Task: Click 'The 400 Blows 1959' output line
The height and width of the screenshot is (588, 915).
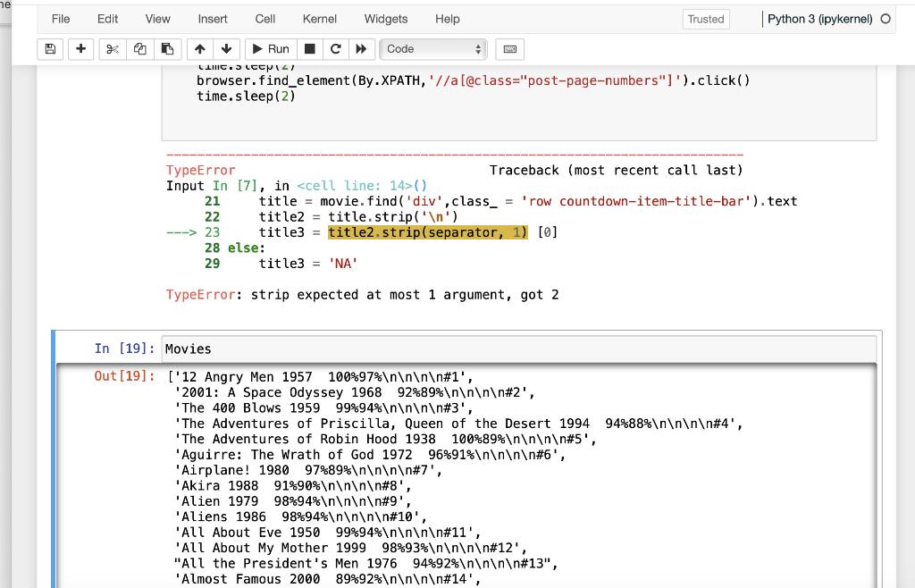Action: point(323,407)
